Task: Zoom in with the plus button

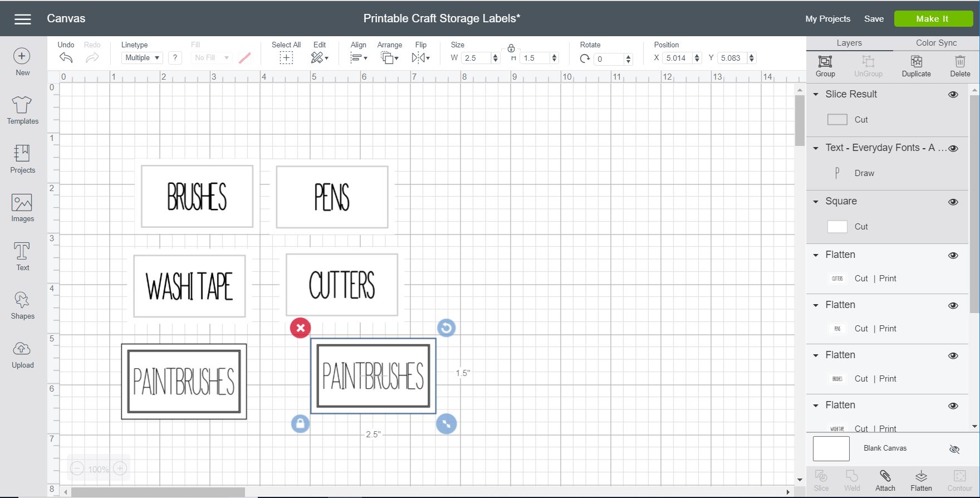Action: coord(120,468)
